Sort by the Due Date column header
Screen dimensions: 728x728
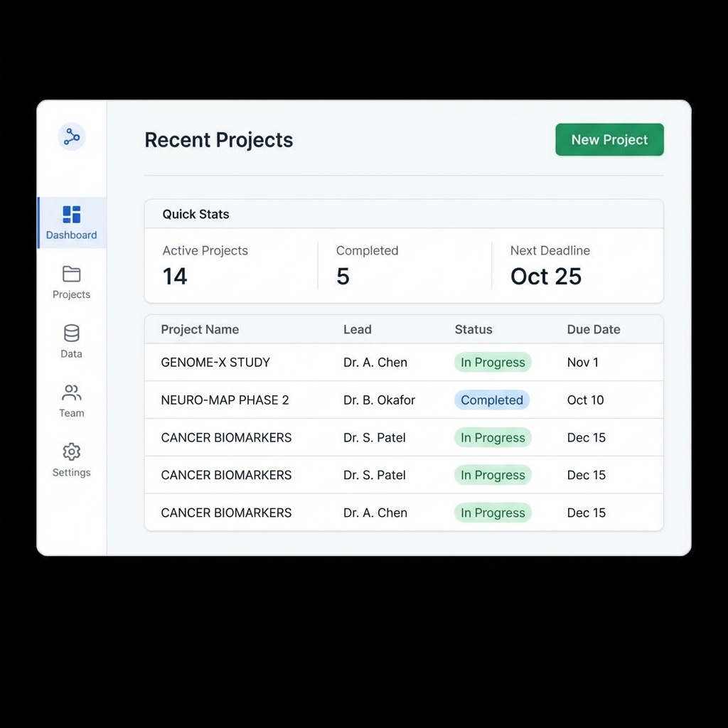click(594, 329)
